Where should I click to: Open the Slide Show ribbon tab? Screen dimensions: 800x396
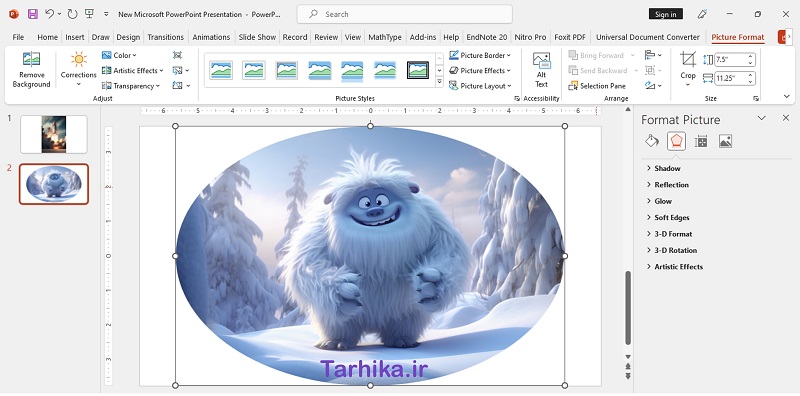click(x=257, y=37)
